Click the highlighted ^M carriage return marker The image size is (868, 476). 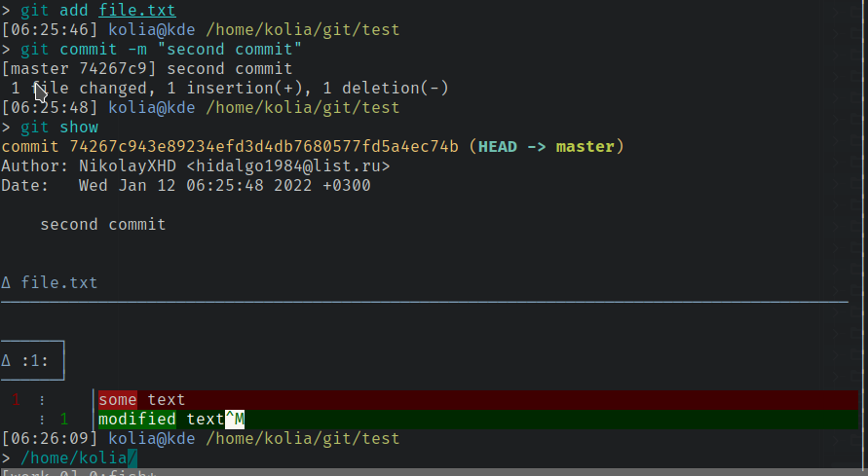[235, 420]
